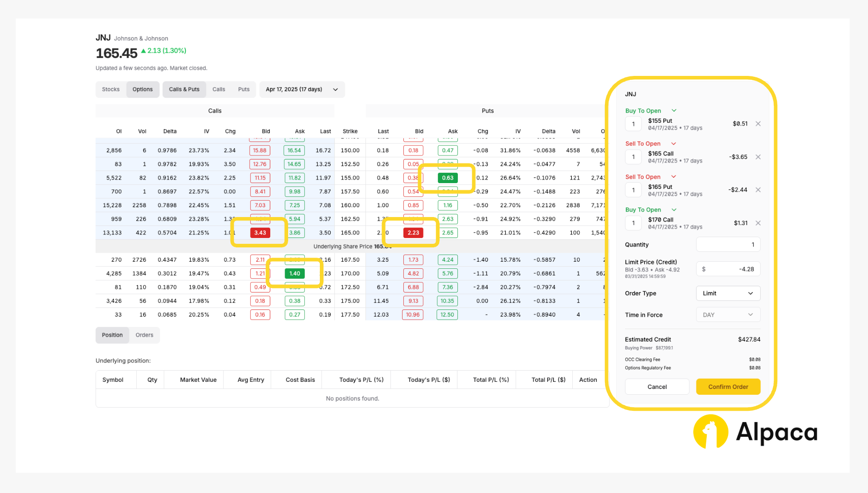Image resolution: width=868 pixels, height=493 pixels.
Task: Click call bid 15.88 at 150.00 strike
Action: [x=260, y=150]
